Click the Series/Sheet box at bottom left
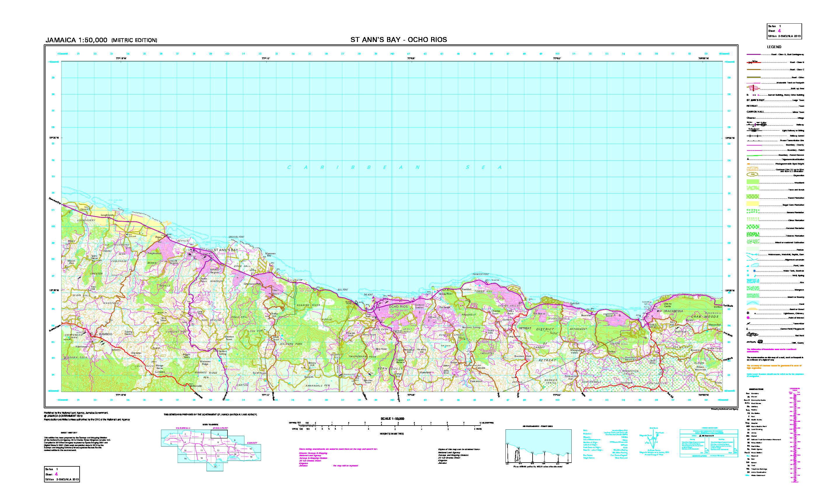Image resolution: width=840 pixels, height=504 pixels. click(62, 474)
